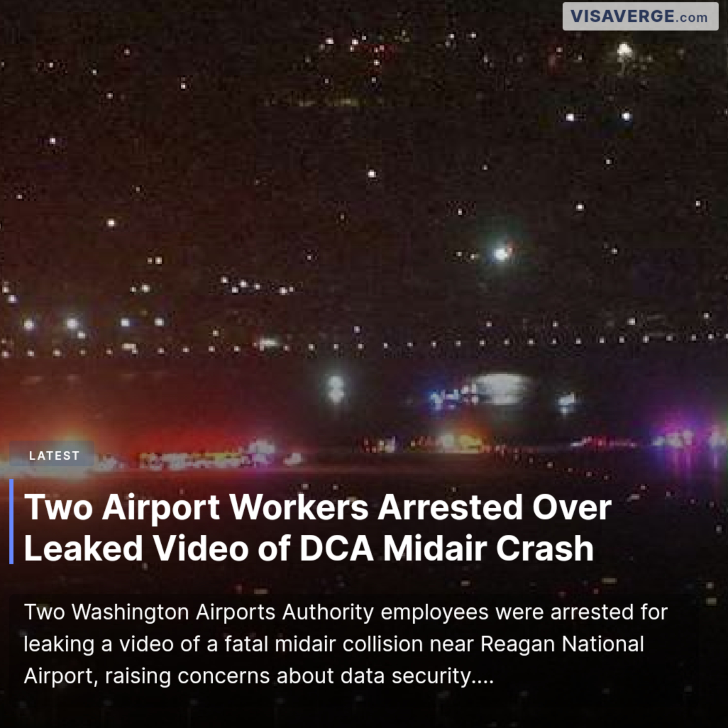Click the headline words 'Arrested Over'
The width and height of the screenshot is (728, 728).
pyautogui.click(x=494, y=507)
